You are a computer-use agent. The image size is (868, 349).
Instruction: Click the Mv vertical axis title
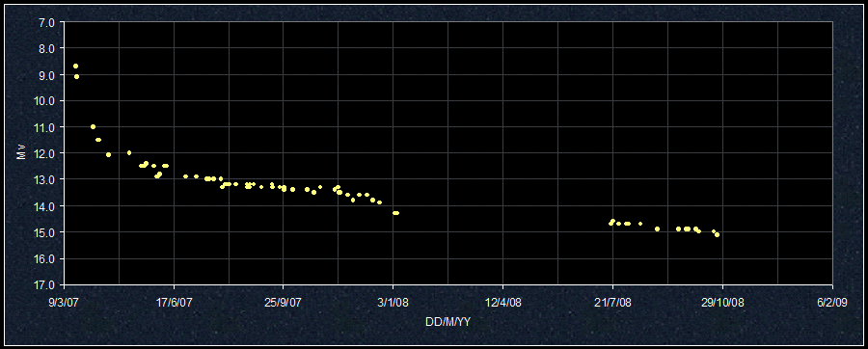[21, 153]
